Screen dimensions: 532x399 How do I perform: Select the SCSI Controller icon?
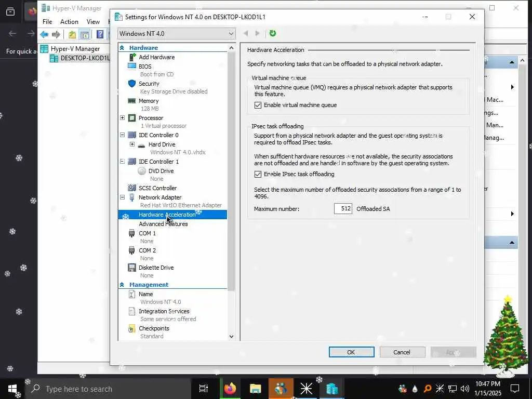[132, 188]
